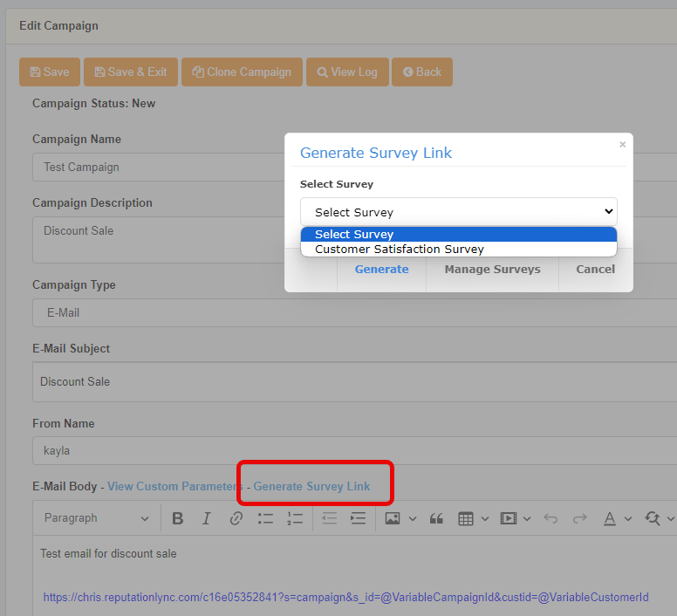Viewport: 677px width, 616px height.
Task: Toggle bold formatting
Action: click(177, 518)
